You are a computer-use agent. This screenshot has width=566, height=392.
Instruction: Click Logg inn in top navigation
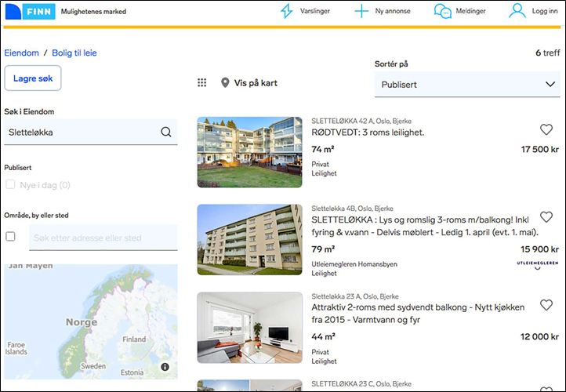(545, 11)
